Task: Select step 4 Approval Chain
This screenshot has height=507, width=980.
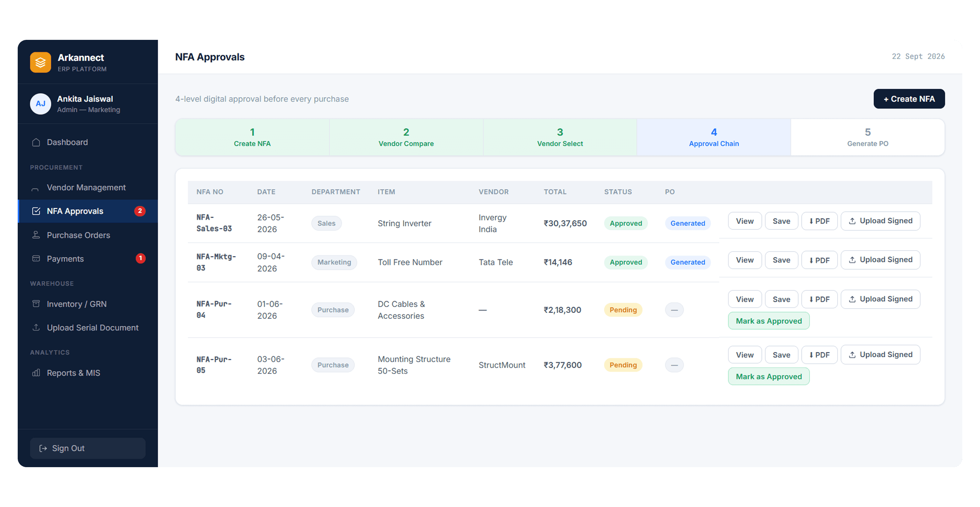Action: pos(714,137)
